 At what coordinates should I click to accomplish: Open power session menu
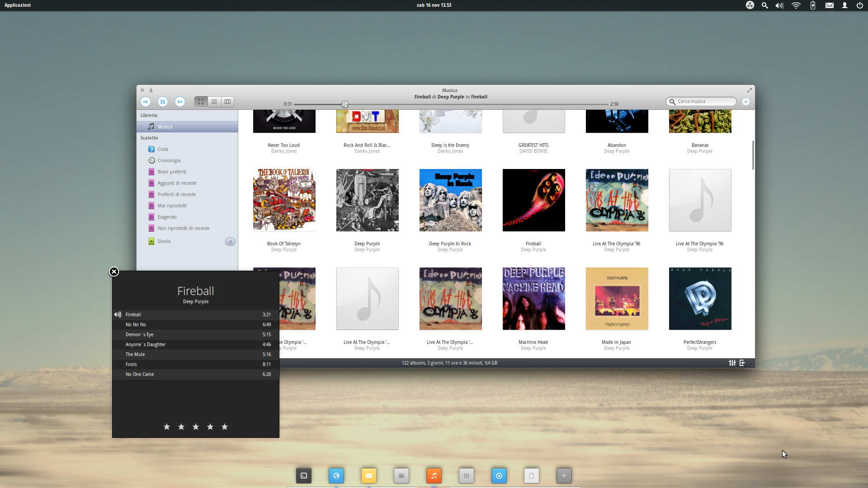[x=859, y=5]
